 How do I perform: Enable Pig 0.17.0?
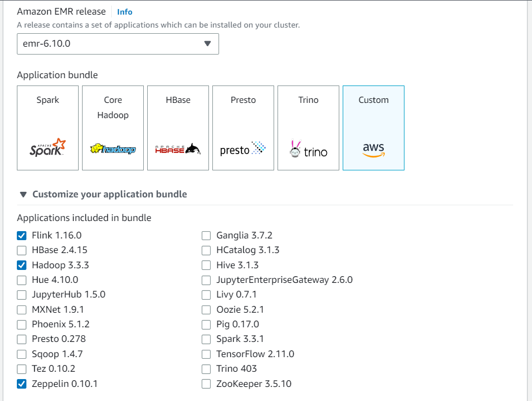pos(206,324)
